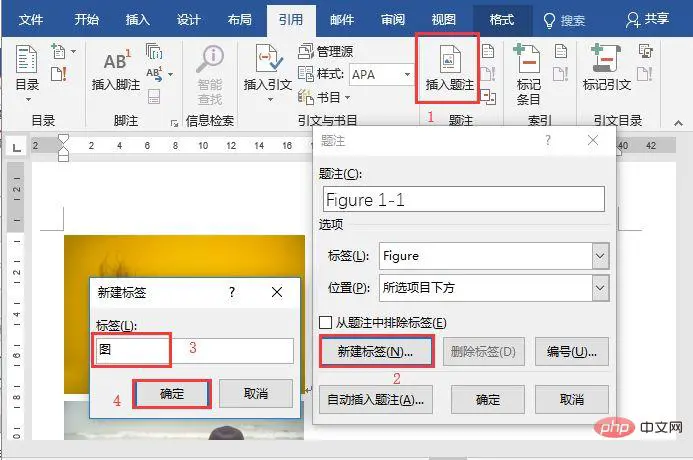
Task: Collapse the ribbon with the chevron
Action: (678, 123)
